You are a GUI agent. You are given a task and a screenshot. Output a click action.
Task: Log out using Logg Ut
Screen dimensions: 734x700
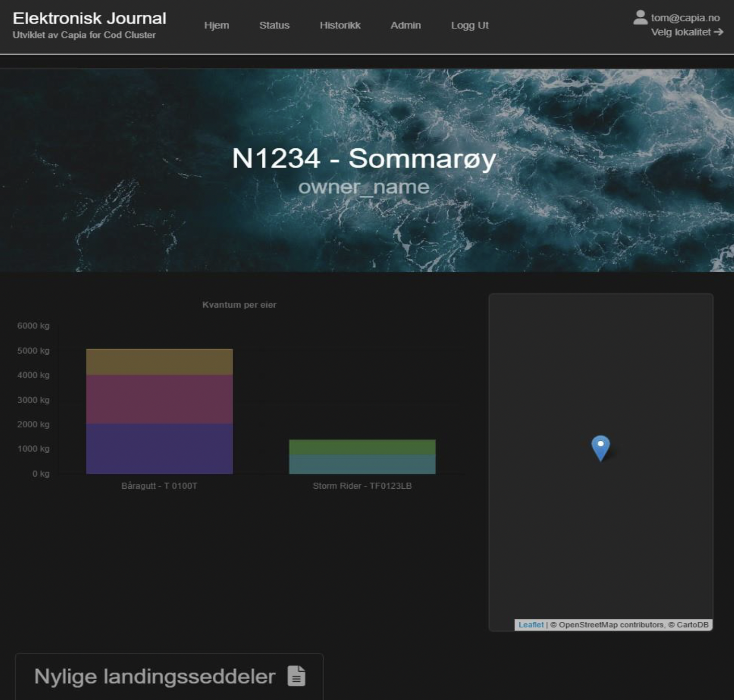[x=469, y=25]
